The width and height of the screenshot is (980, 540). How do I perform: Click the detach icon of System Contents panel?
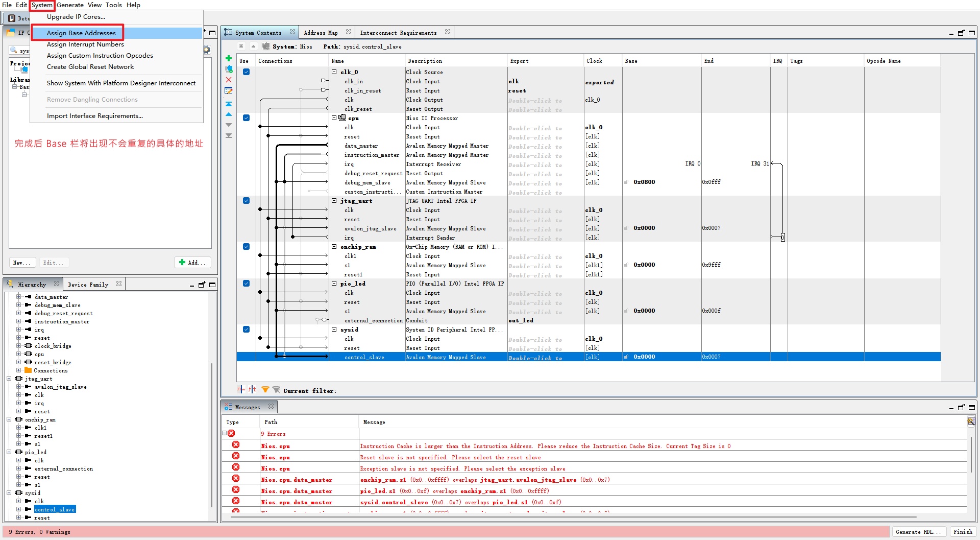961,33
